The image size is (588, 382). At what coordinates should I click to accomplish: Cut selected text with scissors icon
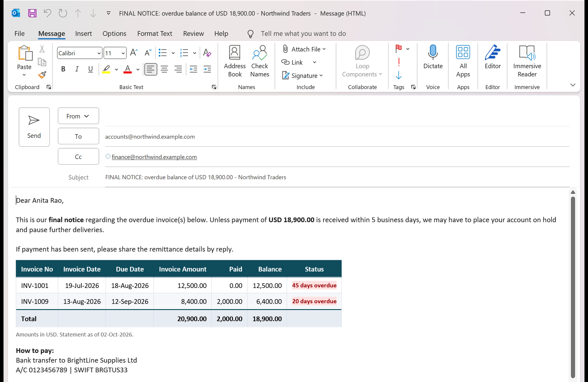[42, 49]
